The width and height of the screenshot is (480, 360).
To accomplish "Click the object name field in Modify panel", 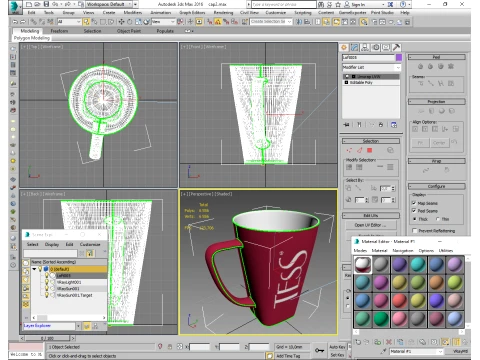I will click(x=368, y=58).
